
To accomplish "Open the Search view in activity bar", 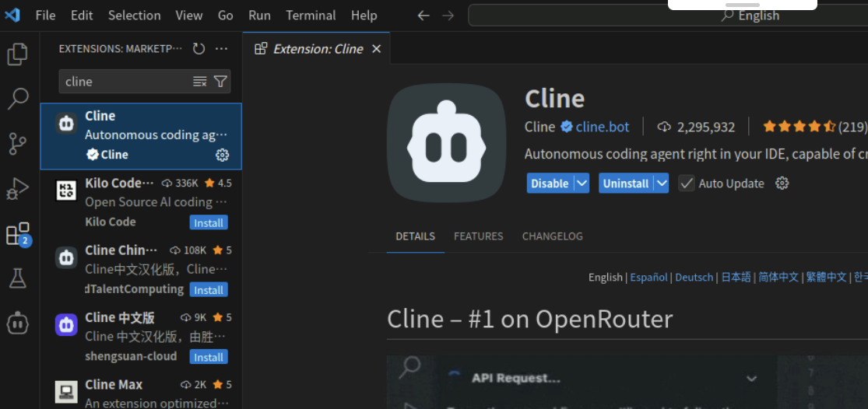I will pos(17,99).
